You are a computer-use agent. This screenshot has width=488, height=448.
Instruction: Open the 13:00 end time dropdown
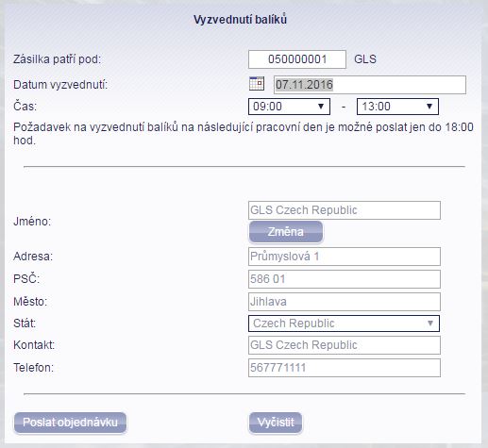point(397,107)
